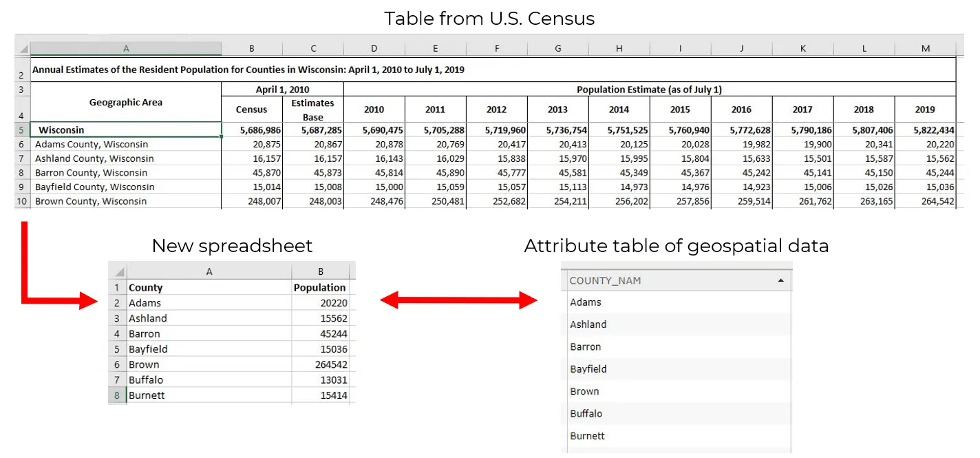Select column A header in the Census table
The image size is (980, 458).
coord(126,48)
